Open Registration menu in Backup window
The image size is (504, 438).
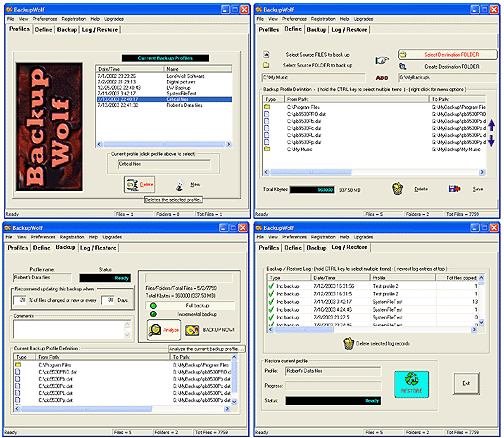click(x=72, y=237)
